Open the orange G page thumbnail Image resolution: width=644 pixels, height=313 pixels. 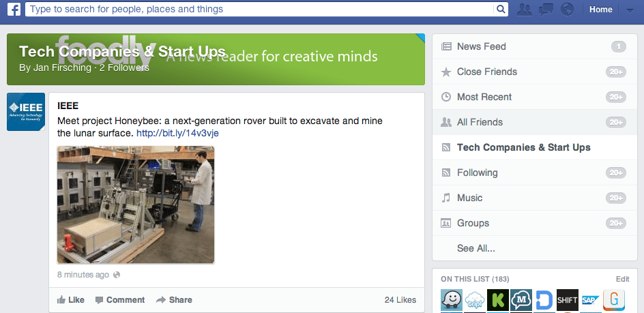pyautogui.click(x=614, y=300)
